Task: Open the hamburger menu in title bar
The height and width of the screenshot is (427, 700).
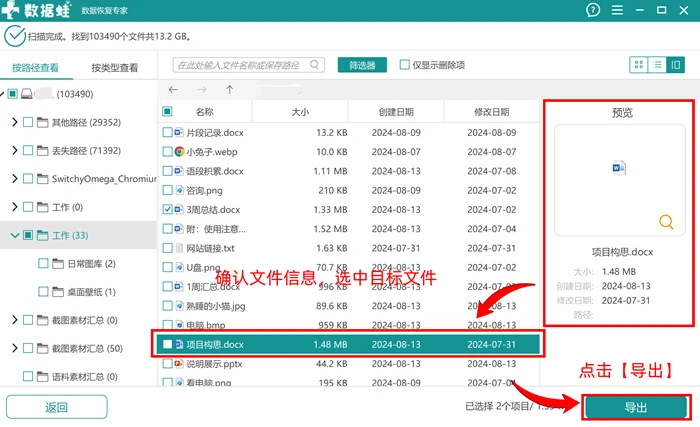Action: (617, 10)
